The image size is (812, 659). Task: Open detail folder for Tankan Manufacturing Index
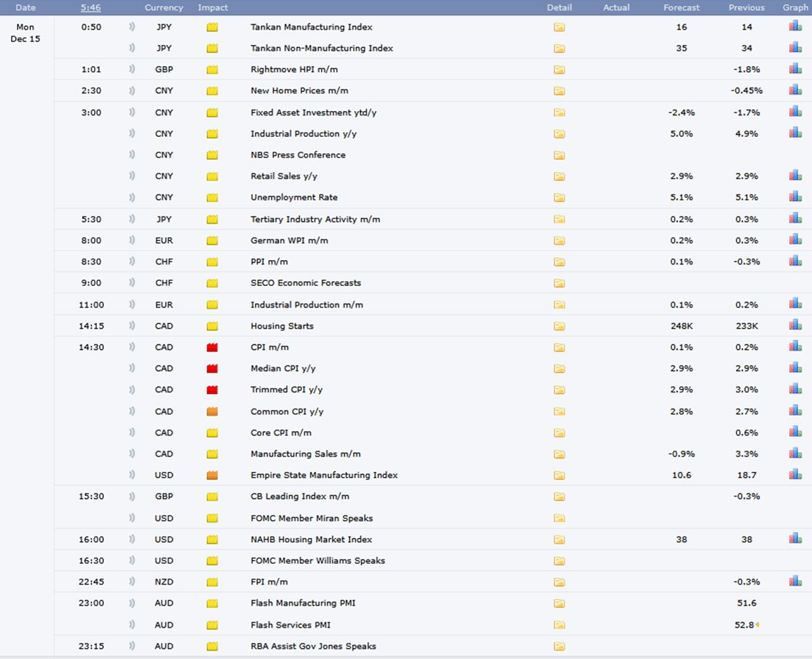559,27
